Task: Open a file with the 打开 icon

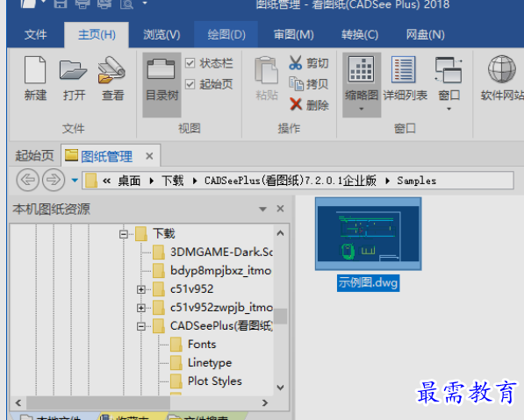Action: pyautogui.click(x=73, y=70)
